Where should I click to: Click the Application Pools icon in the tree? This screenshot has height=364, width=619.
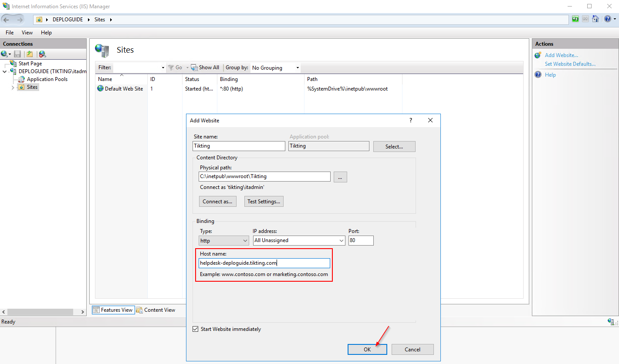click(21, 79)
